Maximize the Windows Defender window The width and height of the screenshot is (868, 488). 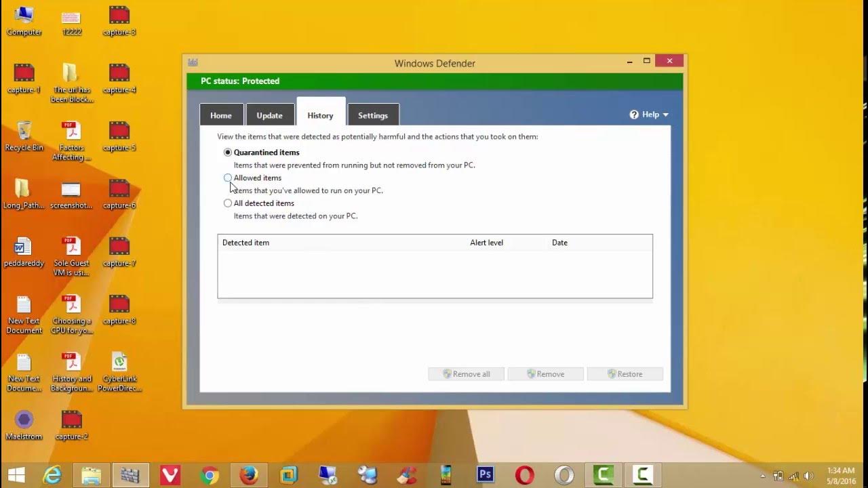pyautogui.click(x=647, y=61)
